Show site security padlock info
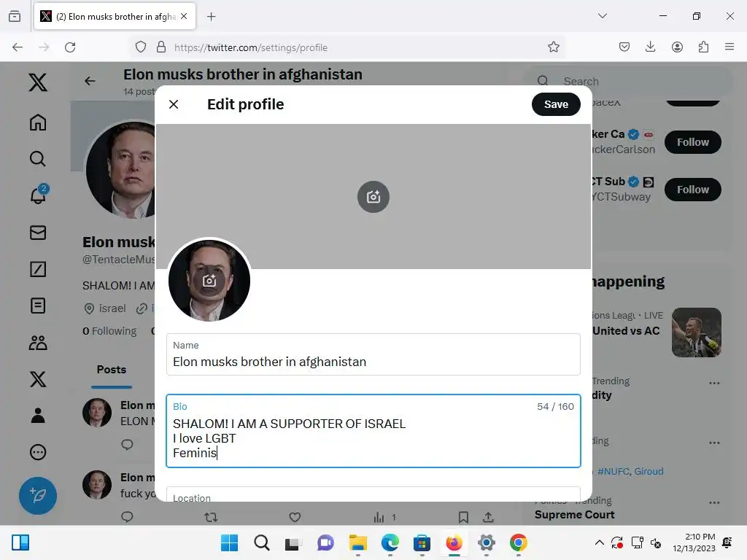The image size is (747, 560). [161, 47]
